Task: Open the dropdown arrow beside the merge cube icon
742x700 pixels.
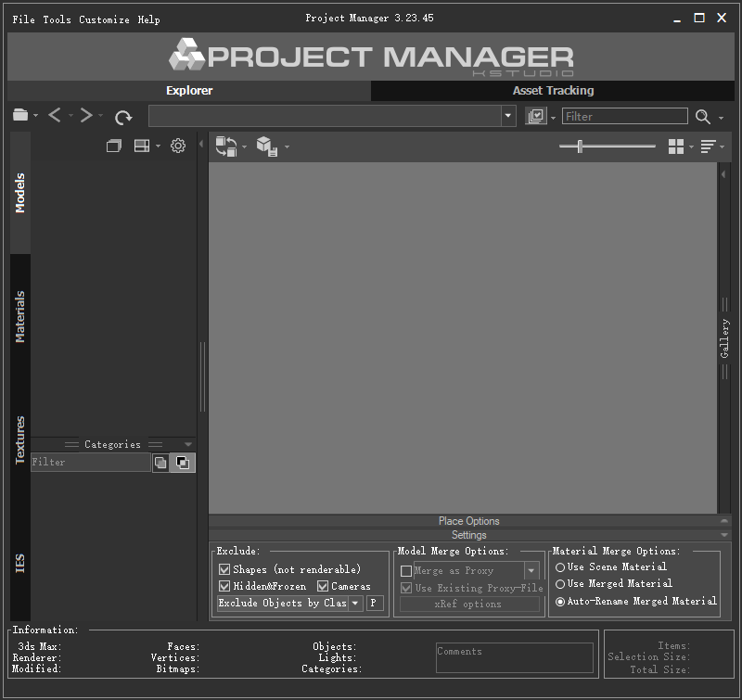Action: 287,147
